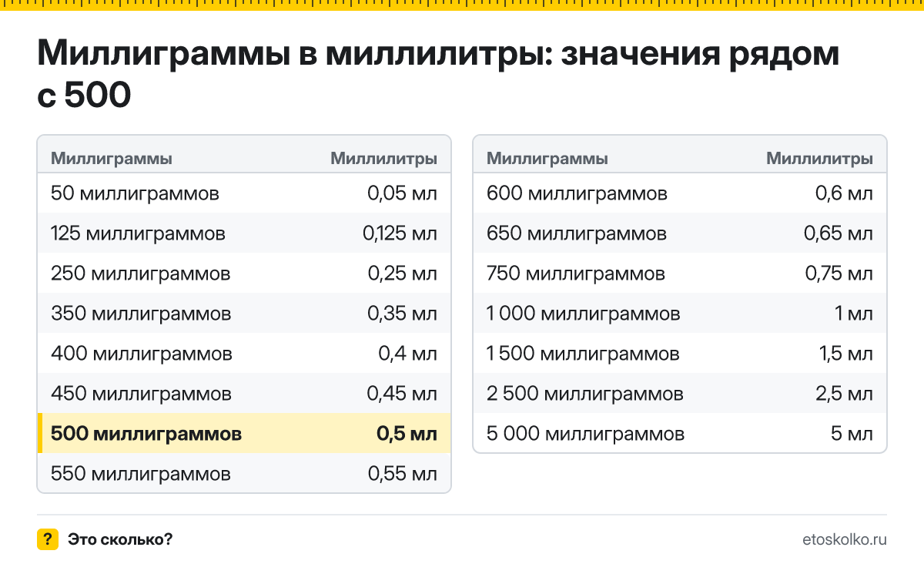Click the '350 миллиграммов' cell
Screen dimensions: 924x564
tap(141, 314)
